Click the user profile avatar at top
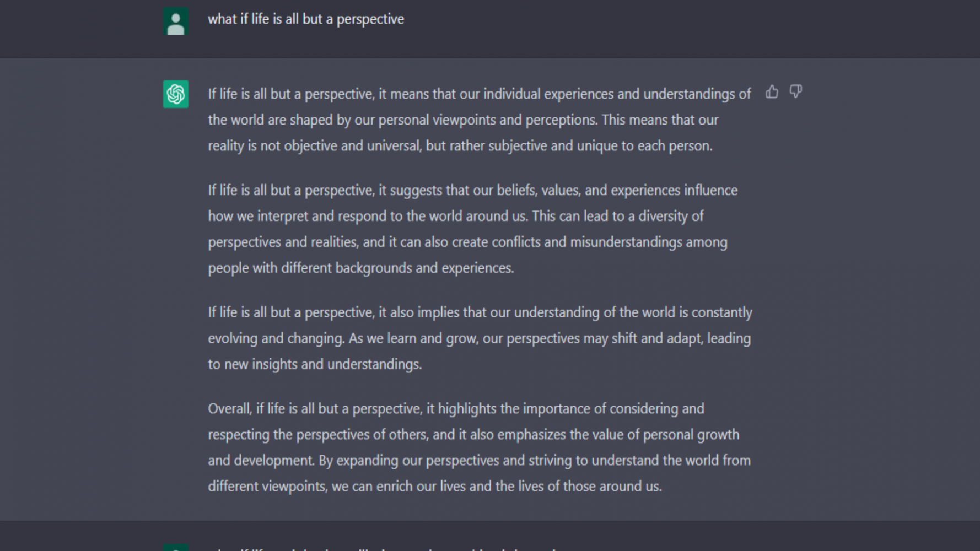980x551 pixels. coord(176,21)
